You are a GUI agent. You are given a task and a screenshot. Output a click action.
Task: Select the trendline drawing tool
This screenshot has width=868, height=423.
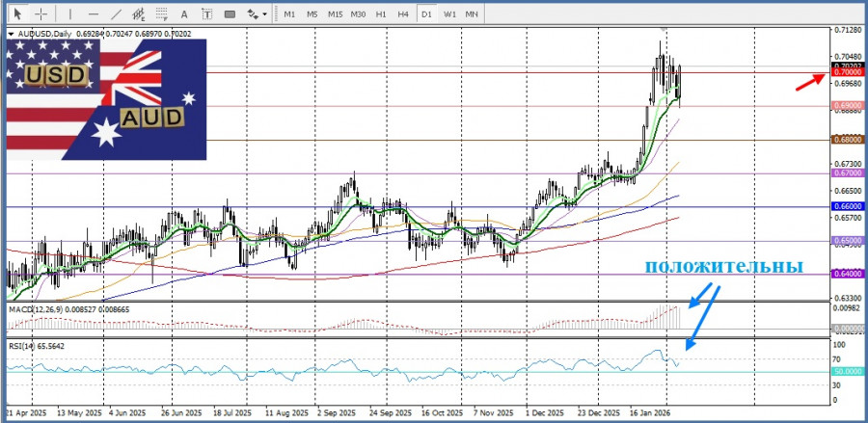117,14
